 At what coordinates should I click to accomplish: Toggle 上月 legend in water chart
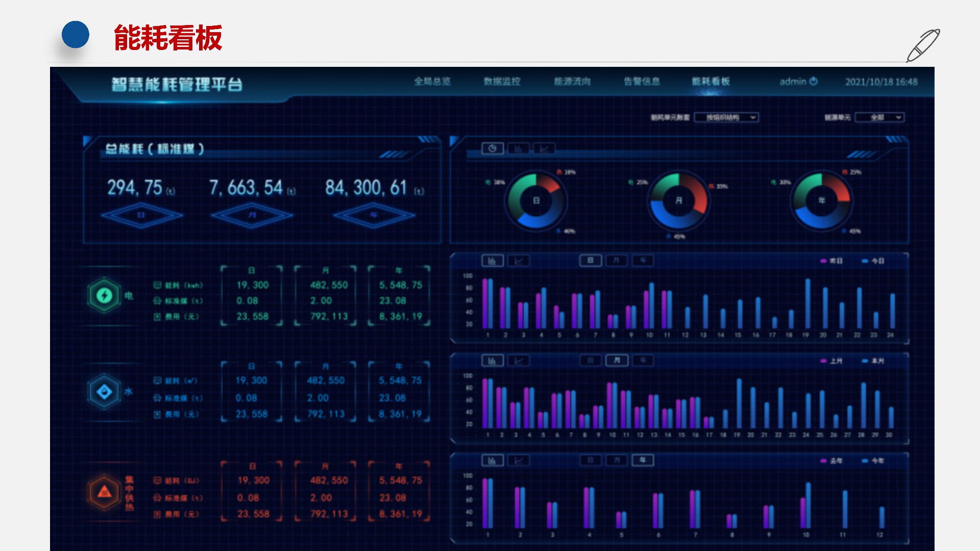click(x=831, y=361)
